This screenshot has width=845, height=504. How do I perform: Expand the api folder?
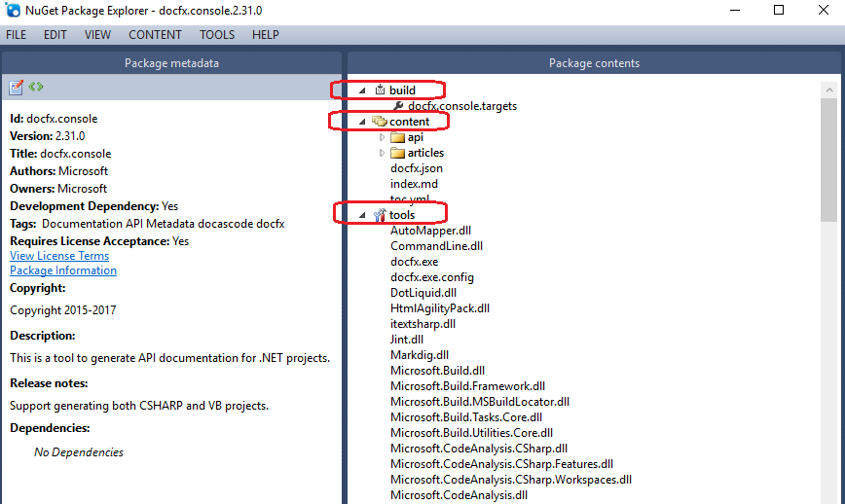point(382,137)
